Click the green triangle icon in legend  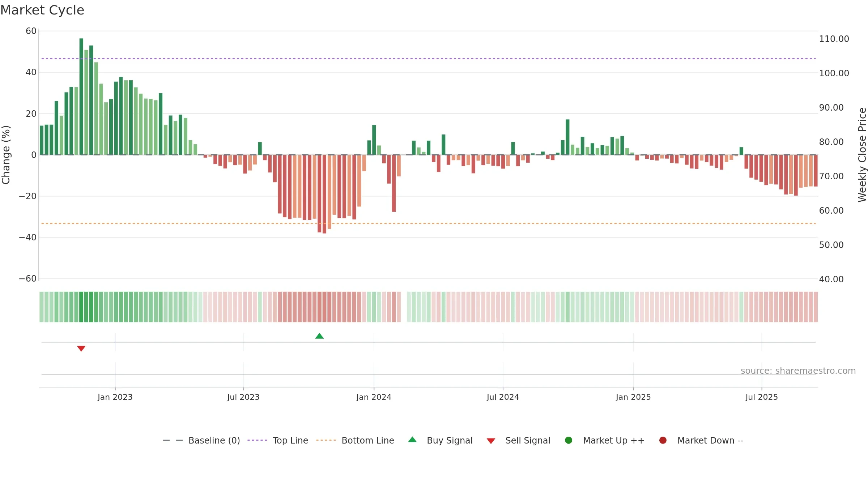coord(412,440)
